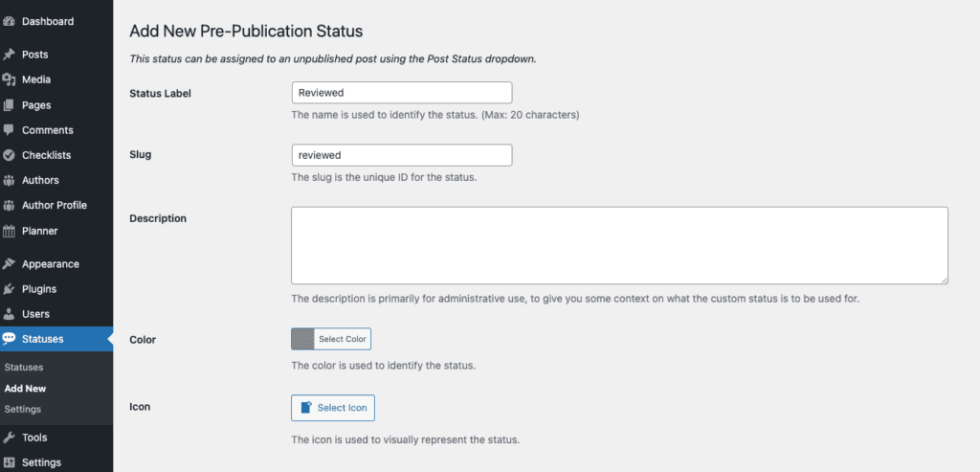Click the Slug input field
Viewport: 980px width, 472px height.
pyautogui.click(x=401, y=155)
